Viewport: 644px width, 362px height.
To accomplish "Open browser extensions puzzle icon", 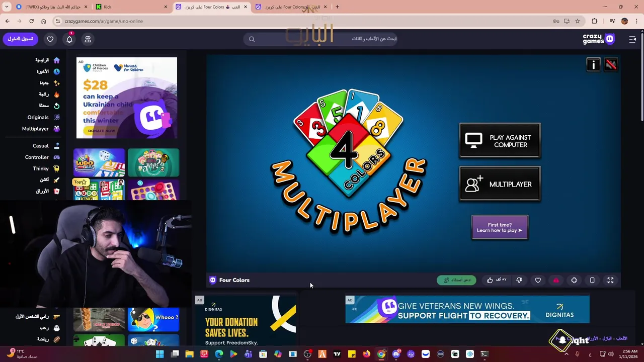I will coord(594,21).
